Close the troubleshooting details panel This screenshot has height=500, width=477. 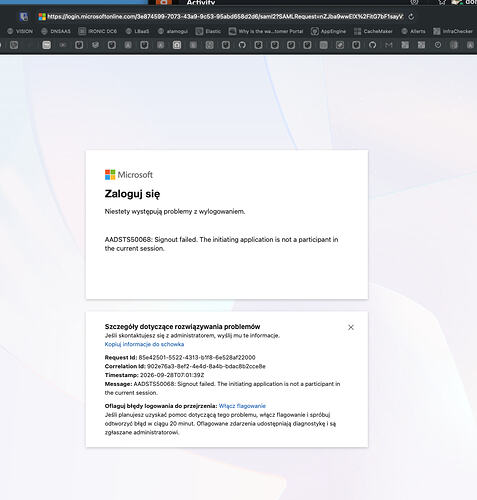click(351, 327)
